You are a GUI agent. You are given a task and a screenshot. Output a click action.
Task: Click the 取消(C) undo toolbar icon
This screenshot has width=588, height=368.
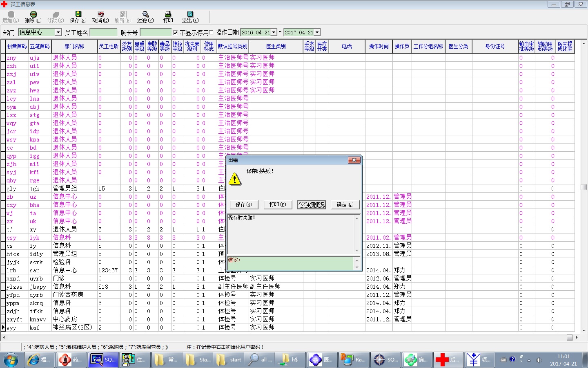coord(100,17)
